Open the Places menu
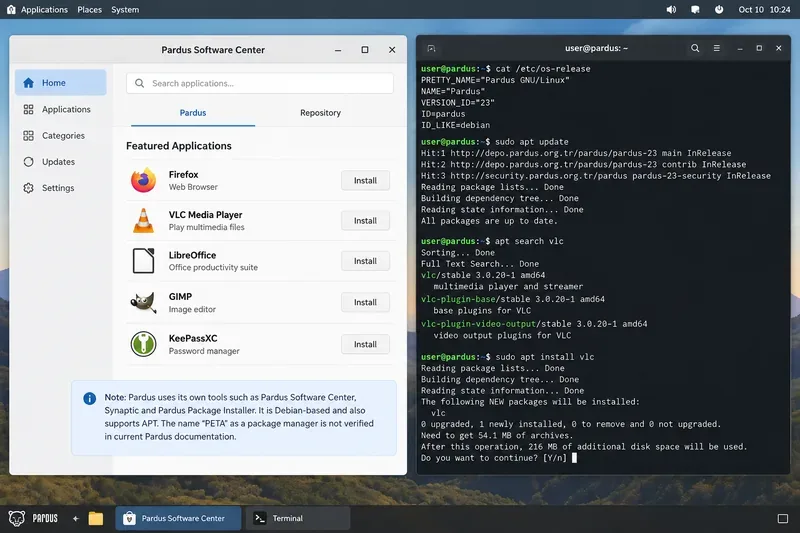Image resolution: width=800 pixels, height=533 pixels. [89, 10]
